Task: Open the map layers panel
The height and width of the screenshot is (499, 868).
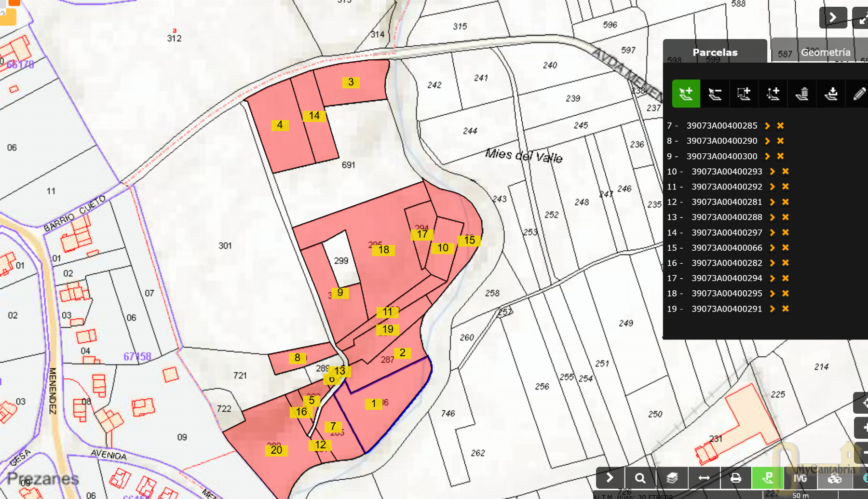Action: (672, 478)
